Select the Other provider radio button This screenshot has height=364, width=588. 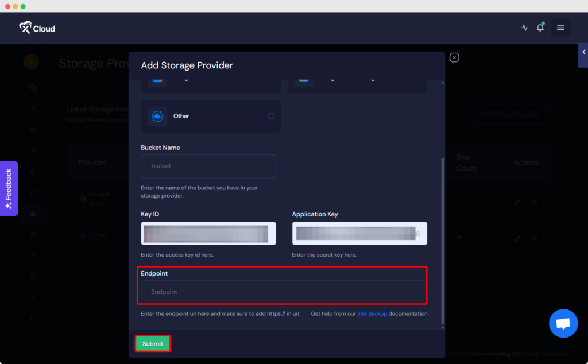[271, 117]
